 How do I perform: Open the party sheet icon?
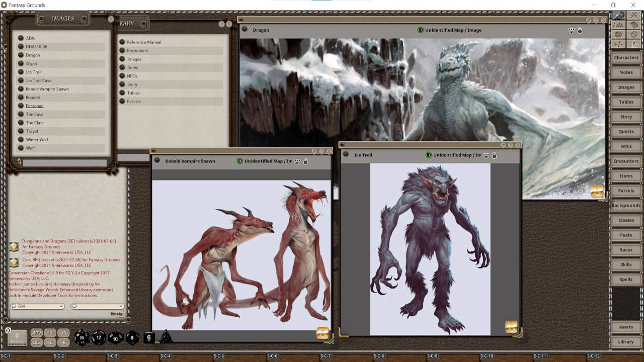[618, 25]
